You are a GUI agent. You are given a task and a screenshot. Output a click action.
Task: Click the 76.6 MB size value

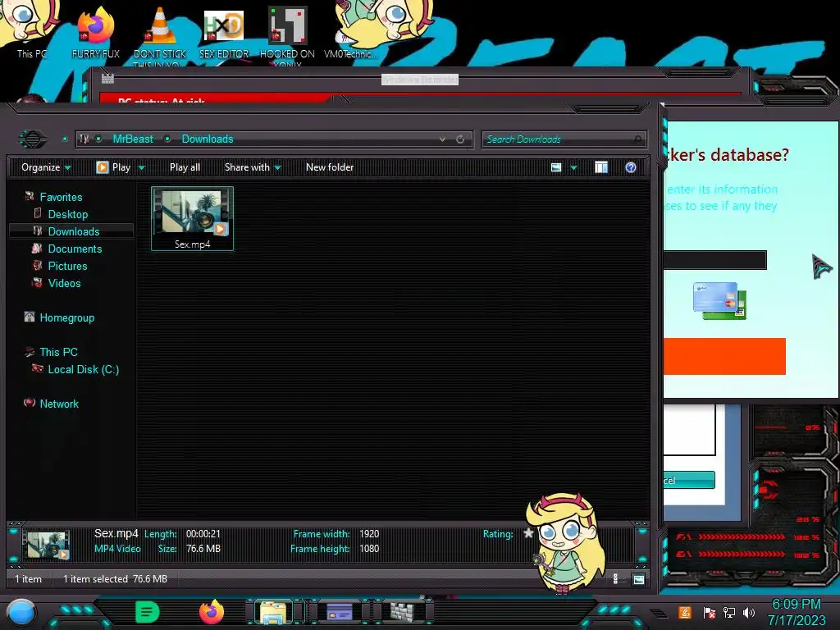pyautogui.click(x=203, y=549)
